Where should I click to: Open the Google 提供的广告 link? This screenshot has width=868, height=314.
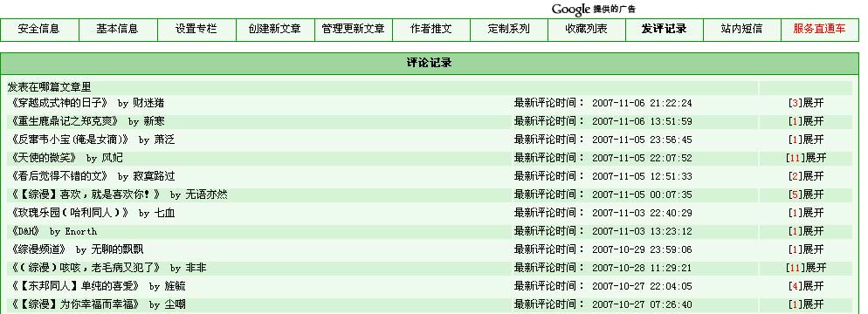click(x=594, y=9)
